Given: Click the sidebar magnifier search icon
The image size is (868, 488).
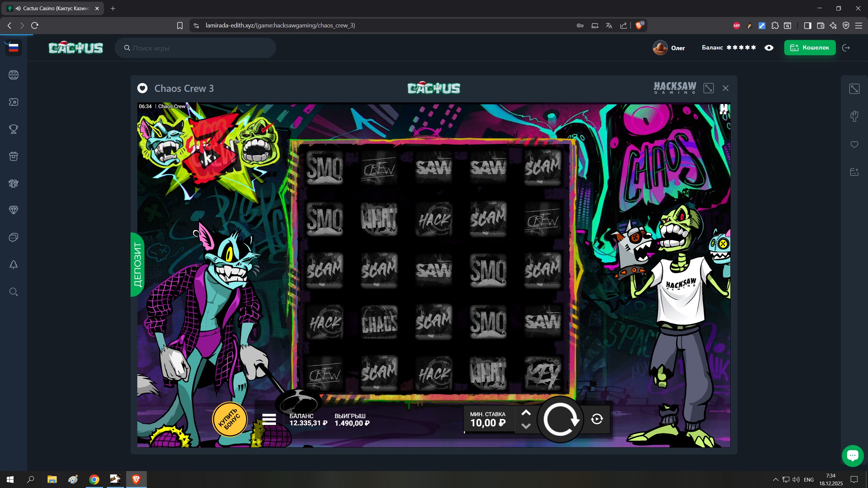Looking at the screenshot, I should (14, 292).
